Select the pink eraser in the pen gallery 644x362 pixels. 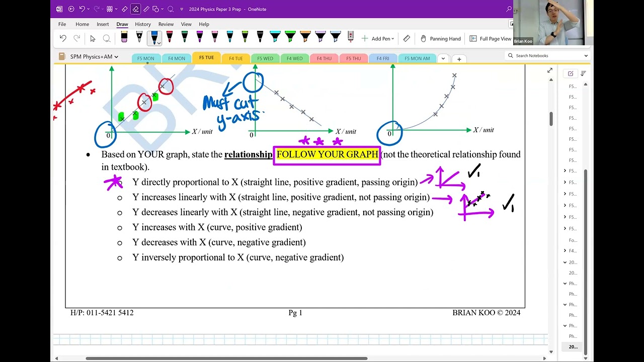pos(124,37)
